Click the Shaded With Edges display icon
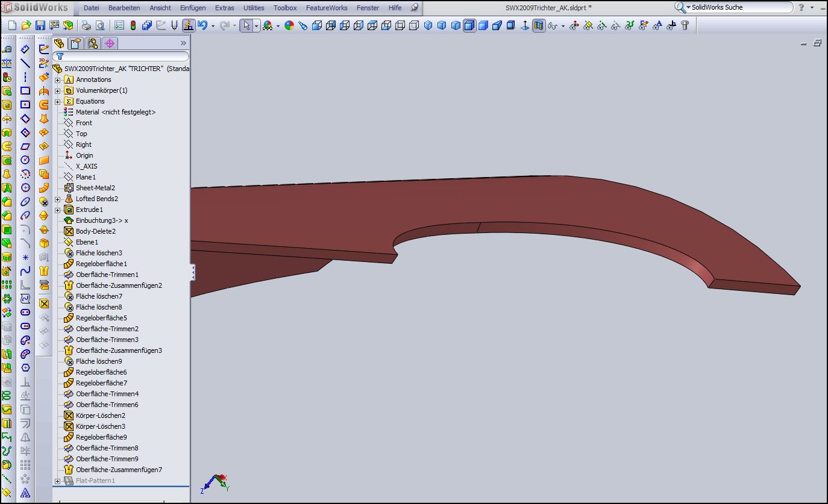 coord(469,26)
